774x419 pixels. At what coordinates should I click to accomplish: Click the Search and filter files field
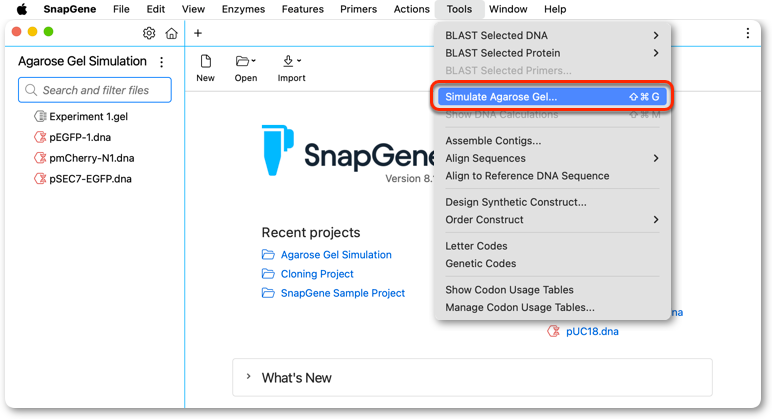[x=95, y=90]
